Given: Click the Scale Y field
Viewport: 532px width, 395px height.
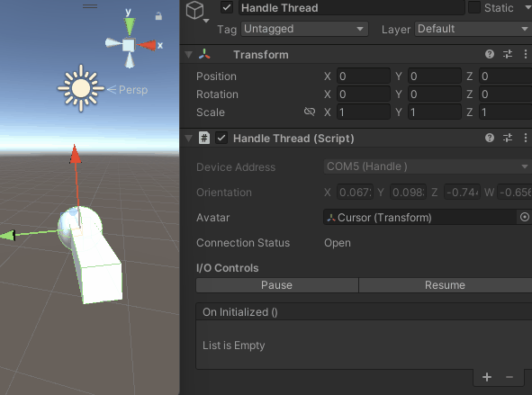Looking at the screenshot, I should coord(435,112).
